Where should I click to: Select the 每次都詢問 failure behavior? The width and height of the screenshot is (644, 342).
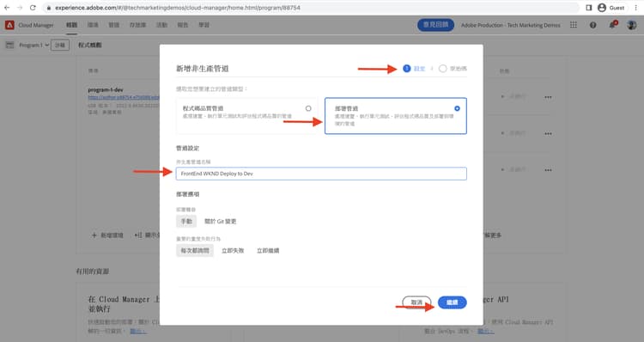195,250
